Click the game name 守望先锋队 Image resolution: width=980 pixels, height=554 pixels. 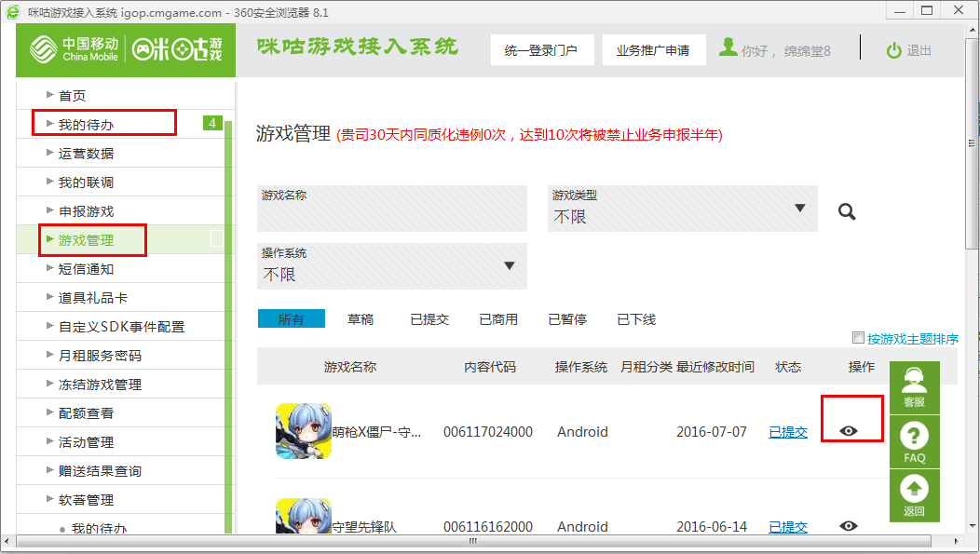point(364,526)
